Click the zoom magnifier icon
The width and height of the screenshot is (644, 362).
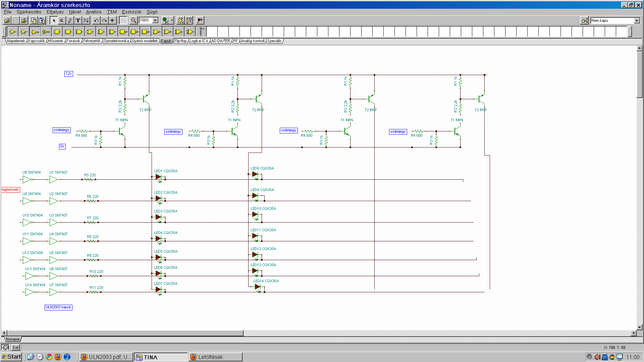133,20
